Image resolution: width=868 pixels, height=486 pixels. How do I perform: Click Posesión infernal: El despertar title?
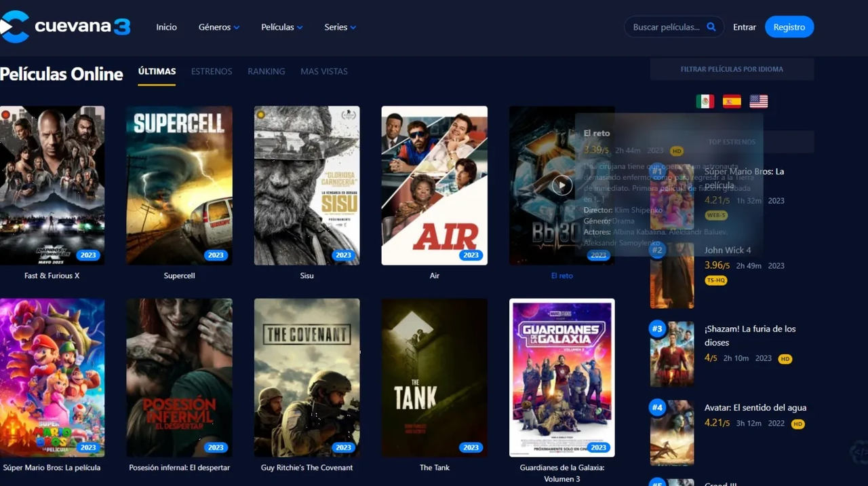pyautogui.click(x=179, y=468)
